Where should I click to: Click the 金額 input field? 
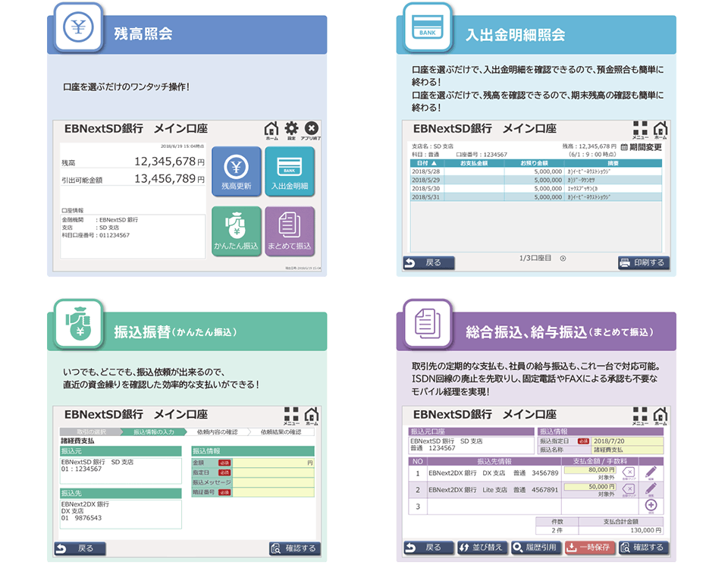[x=273, y=463]
